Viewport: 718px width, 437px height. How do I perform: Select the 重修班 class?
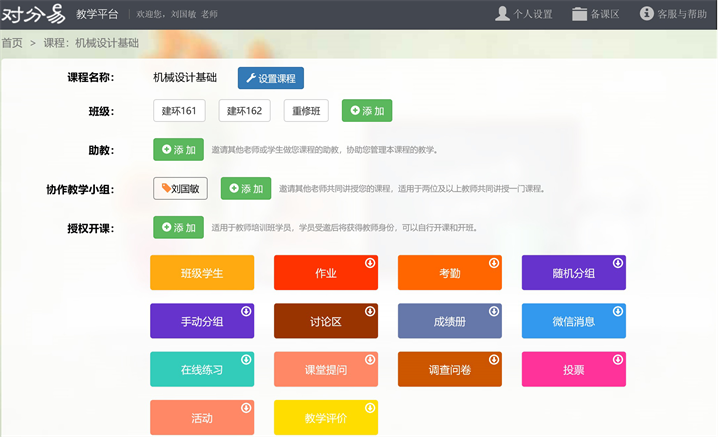coord(307,111)
